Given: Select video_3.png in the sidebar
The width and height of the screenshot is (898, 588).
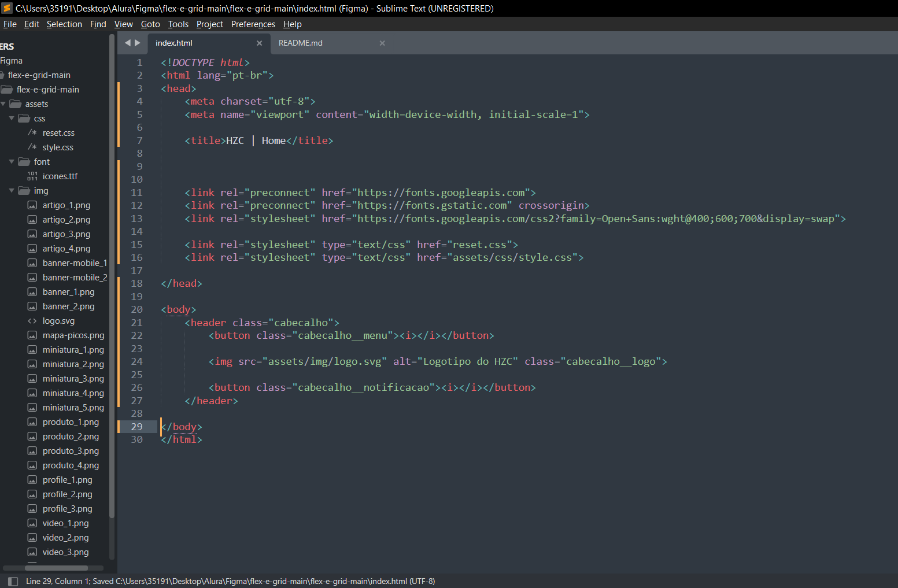Looking at the screenshot, I should tap(65, 552).
